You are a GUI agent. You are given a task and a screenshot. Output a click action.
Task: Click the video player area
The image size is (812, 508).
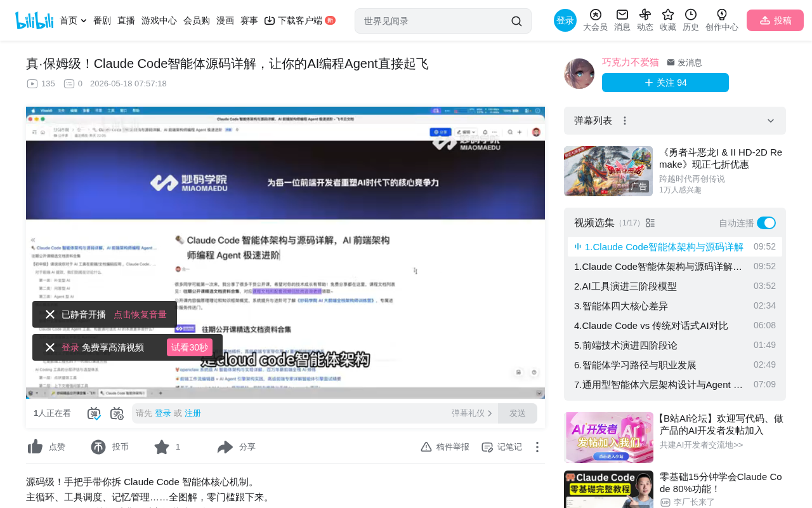click(x=285, y=253)
